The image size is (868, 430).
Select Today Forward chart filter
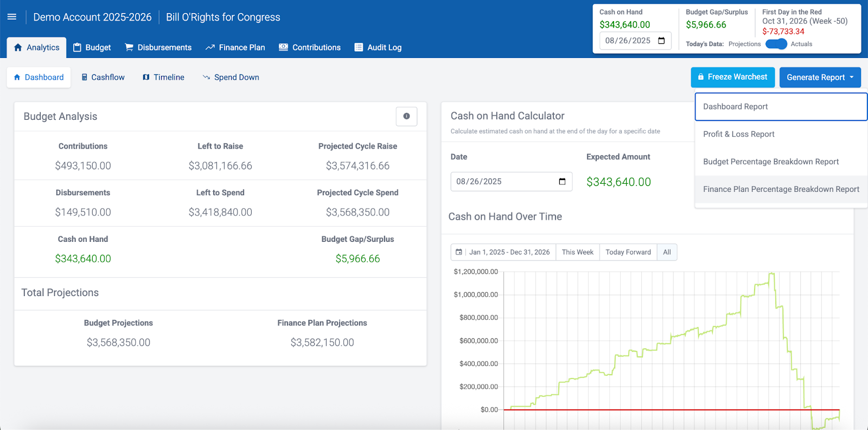pos(628,252)
